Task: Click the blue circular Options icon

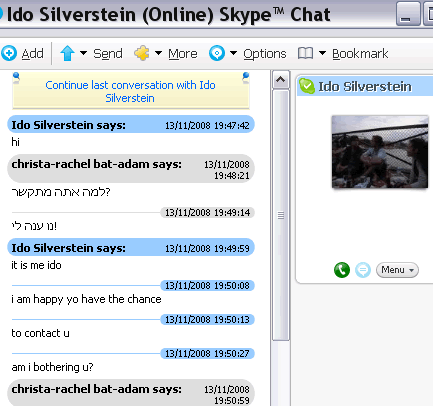Action: tap(217, 53)
